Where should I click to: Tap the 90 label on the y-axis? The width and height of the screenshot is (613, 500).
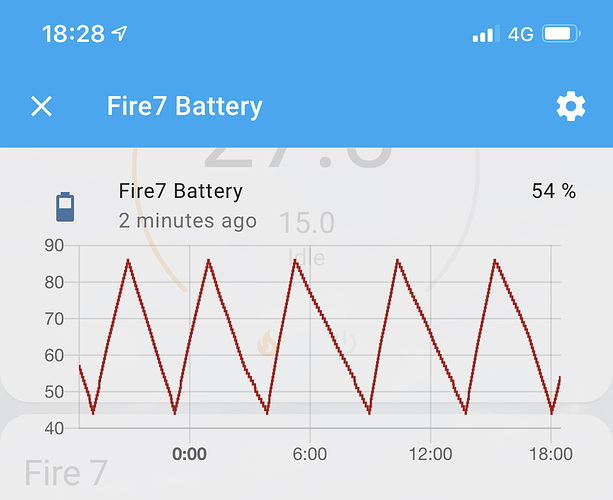54,246
